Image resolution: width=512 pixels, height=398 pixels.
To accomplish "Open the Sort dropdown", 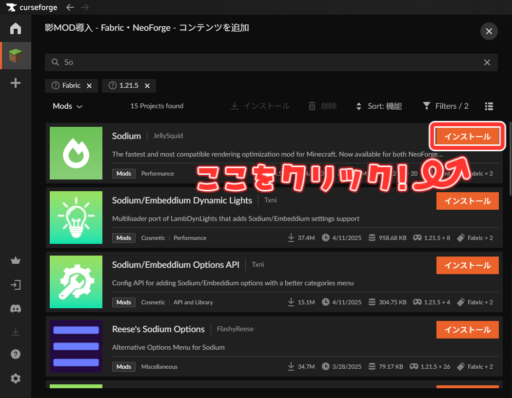I will pos(379,106).
